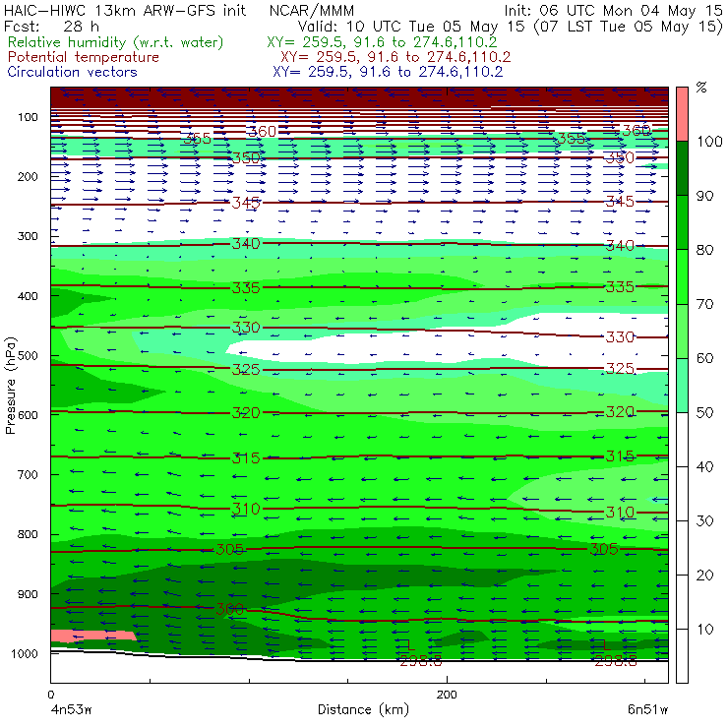Image resolution: width=728 pixels, height=728 pixels.
Task: Click the colorbar '40' value label
Action: [x=704, y=466]
